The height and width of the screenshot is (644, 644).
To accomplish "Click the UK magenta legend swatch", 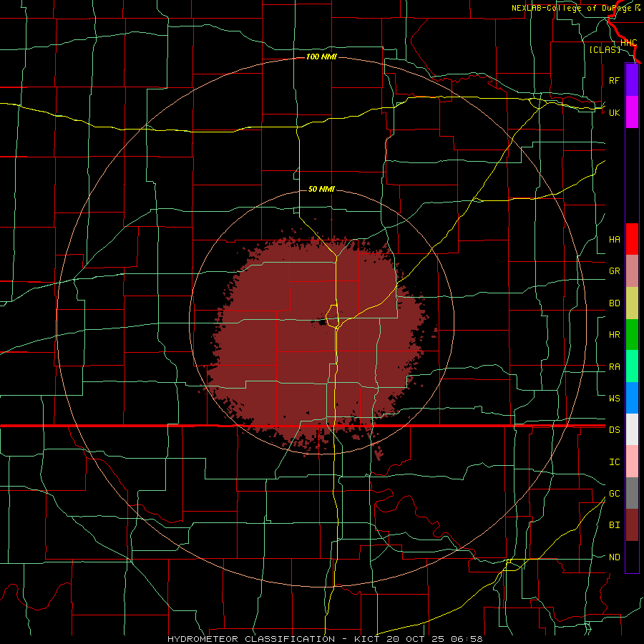I will pos(632,112).
